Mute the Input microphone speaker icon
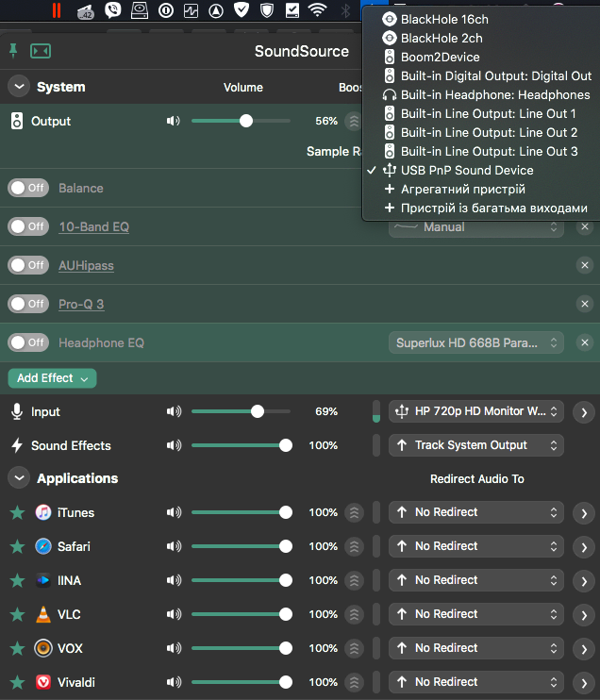 click(x=174, y=411)
